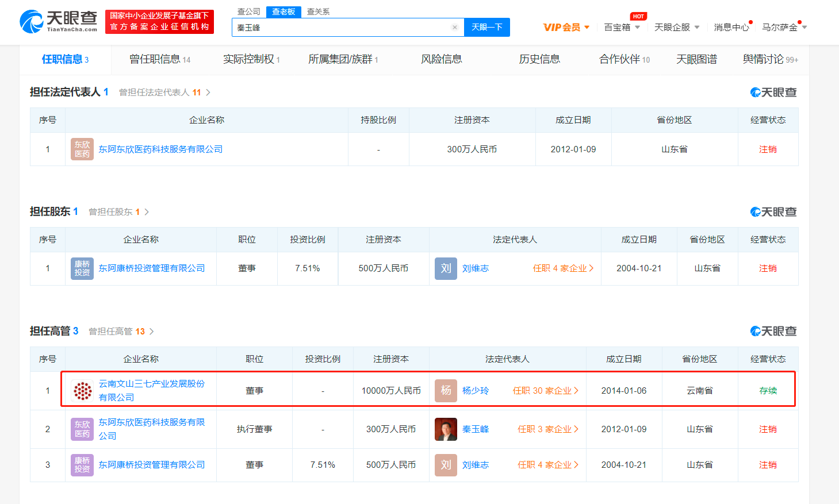Open the 任职信息 tab
The width and height of the screenshot is (839, 504).
[x=65, y=59]
